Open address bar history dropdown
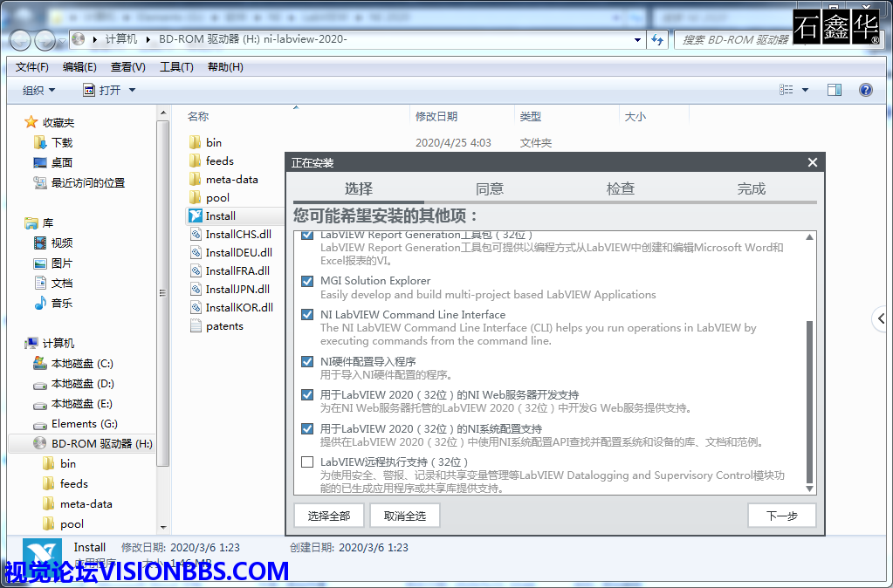 pyautogui.click(x=637, y=40)
